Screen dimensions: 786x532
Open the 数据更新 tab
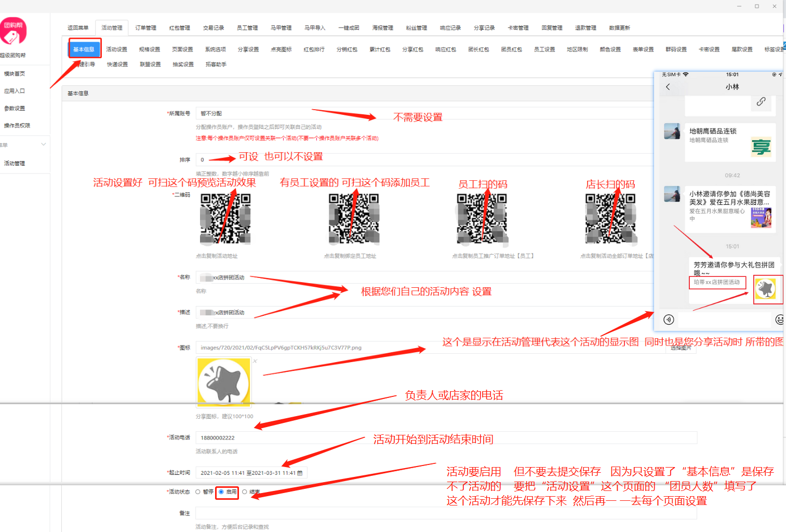tap(619, 28)
